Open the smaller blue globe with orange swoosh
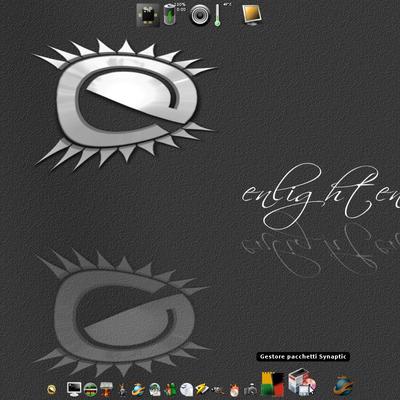Image resolution: width=400 pixels, height=400 pixels. 138,389
